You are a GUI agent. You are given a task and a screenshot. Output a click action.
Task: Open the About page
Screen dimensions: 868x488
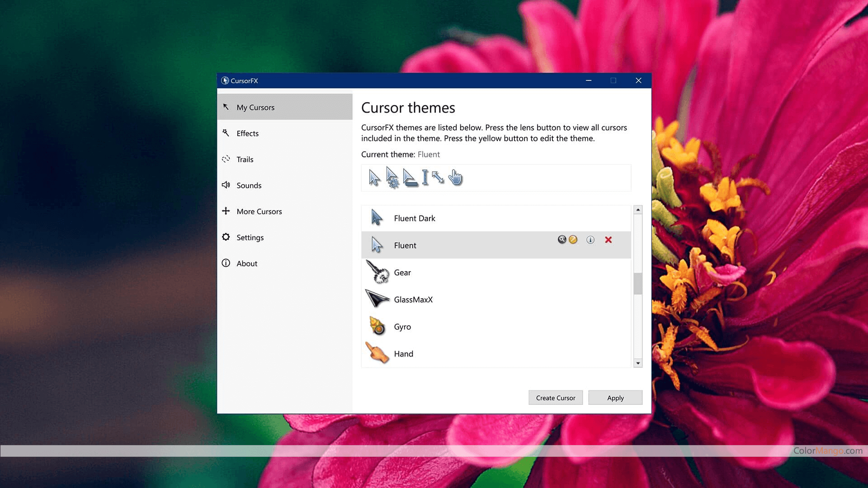285,263
